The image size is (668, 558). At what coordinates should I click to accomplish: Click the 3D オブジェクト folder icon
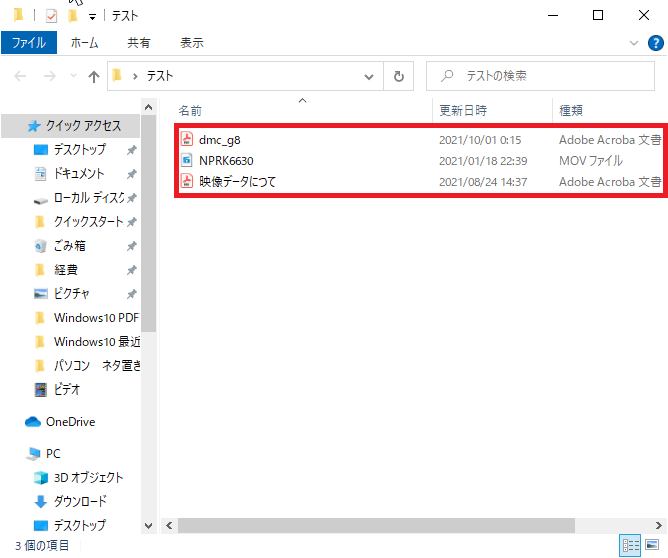[41, 478]
